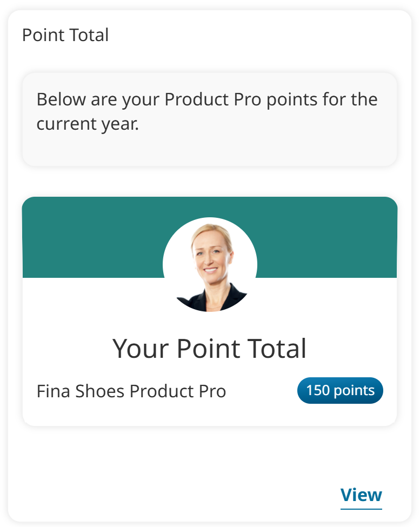Click the underlined View hyperlink
The width and height of the screenshot is (420, 527).
(x=361, y=495)
